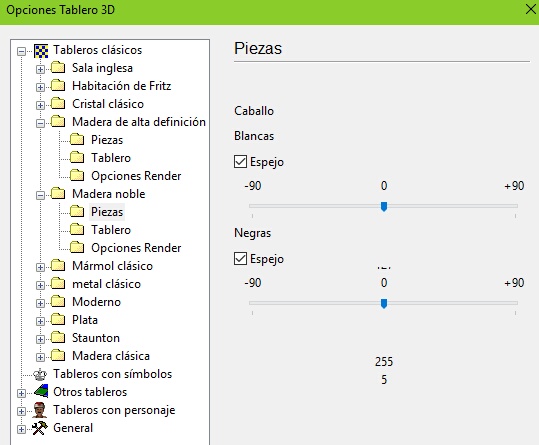Toggle the Espejo checkbox under Negras
The image size is (539, 445).
240,258
